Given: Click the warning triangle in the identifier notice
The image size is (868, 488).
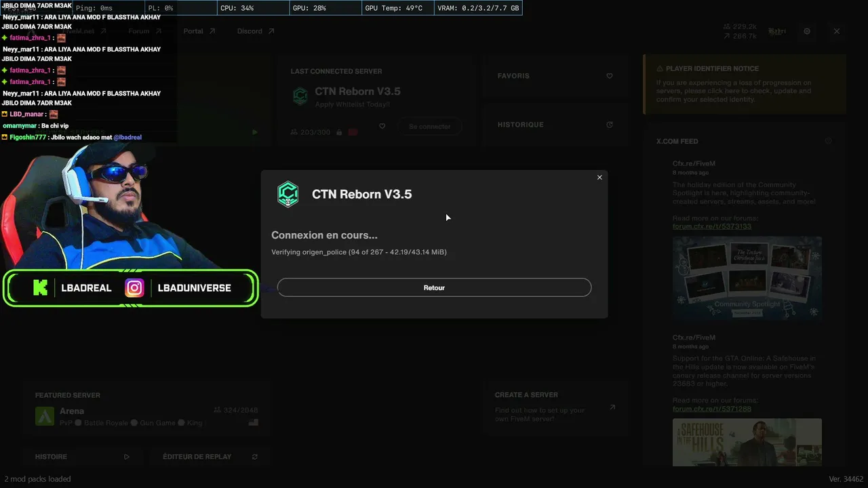Looking at the screenshot, I should [x=660, y=68].
